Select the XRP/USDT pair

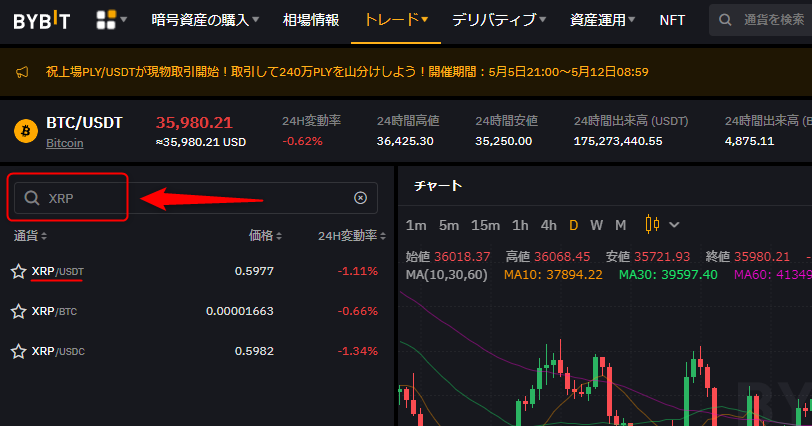point(57,271)
